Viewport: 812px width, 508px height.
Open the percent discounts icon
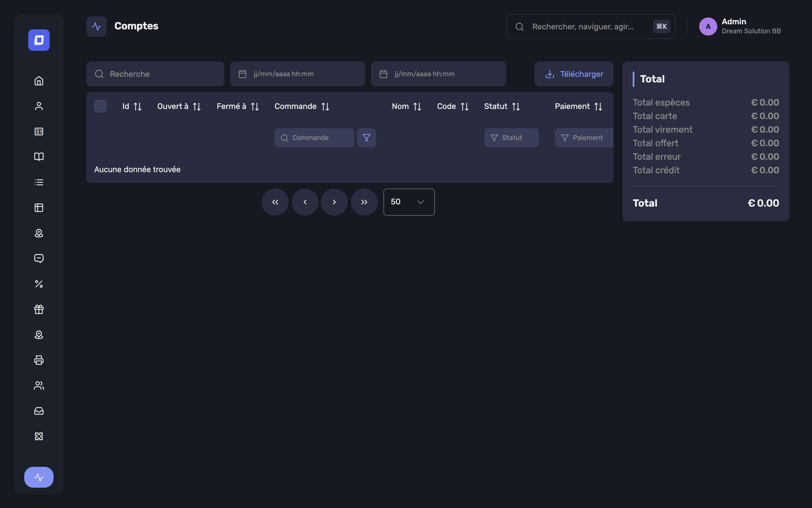pos(39,284)
